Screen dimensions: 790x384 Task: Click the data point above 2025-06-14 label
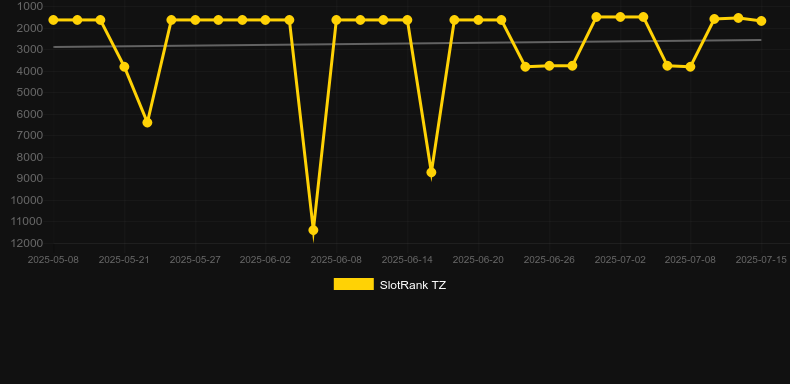(x=407, y=20)
